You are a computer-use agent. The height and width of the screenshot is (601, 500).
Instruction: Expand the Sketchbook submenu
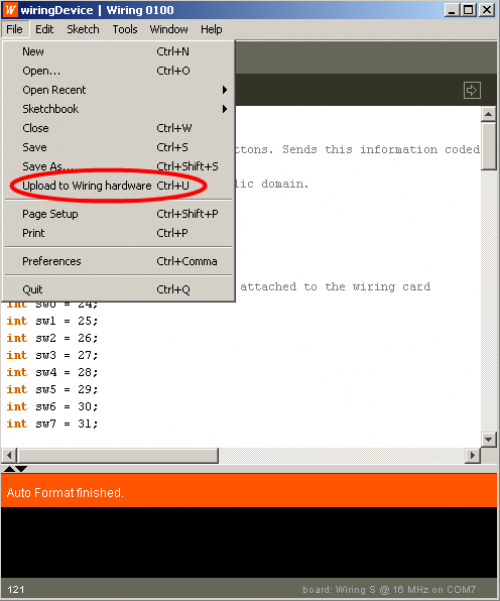click(119, 109)
